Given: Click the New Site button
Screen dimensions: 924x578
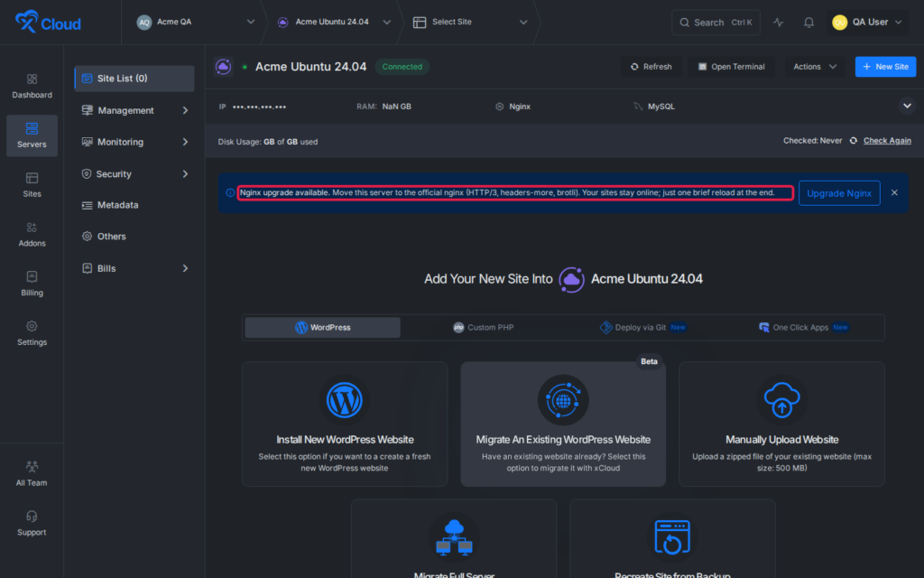Looking at the screenshot, I should pos(885,67).
